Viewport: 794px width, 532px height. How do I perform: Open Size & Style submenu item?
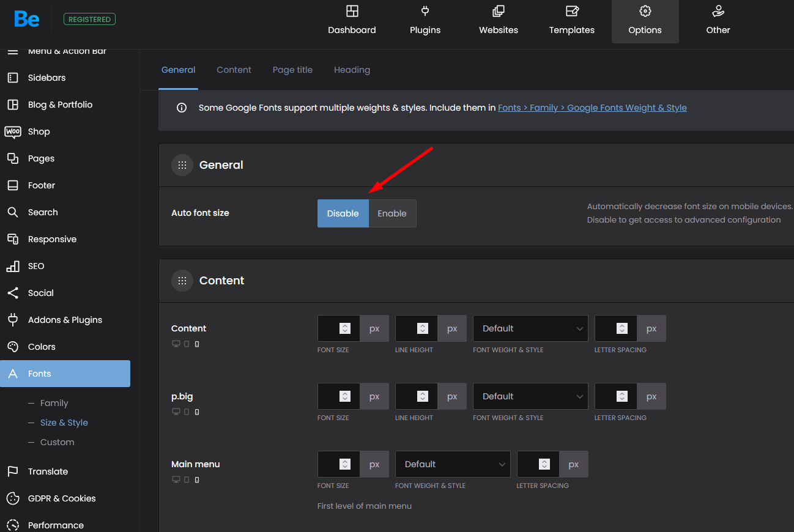[x=64, y=423]
